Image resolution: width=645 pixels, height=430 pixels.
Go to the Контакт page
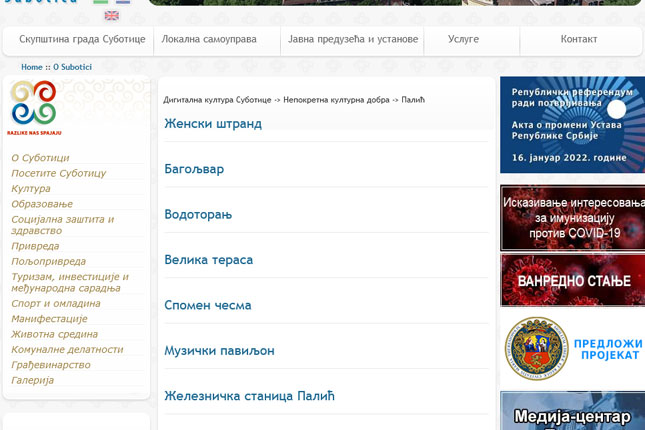point(579,40)
